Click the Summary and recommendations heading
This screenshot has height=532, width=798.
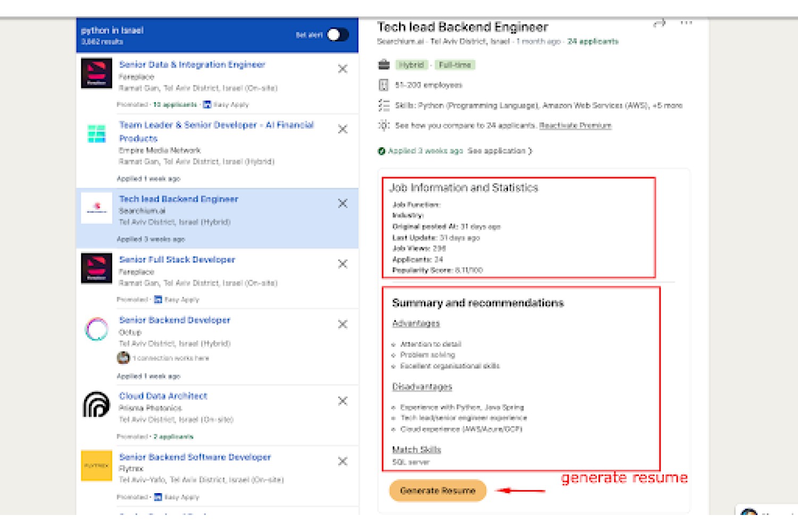click(x=478, y=303)
